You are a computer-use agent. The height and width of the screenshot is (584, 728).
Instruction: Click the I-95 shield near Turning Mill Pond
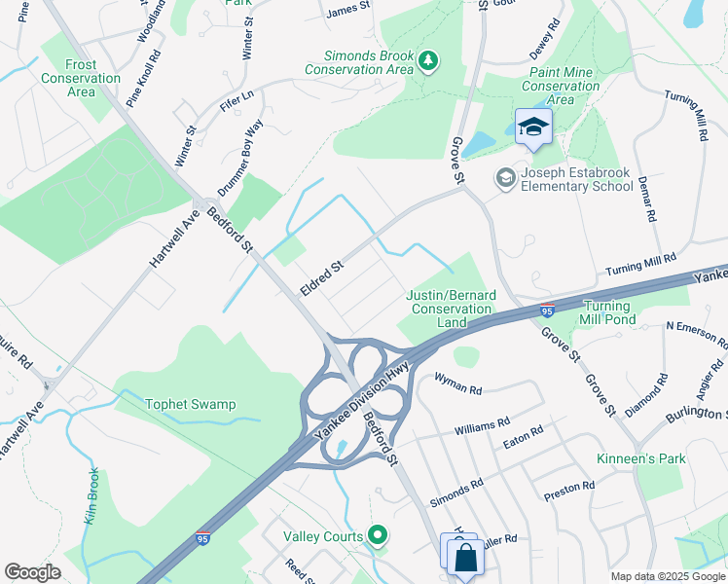coord(548,310)
